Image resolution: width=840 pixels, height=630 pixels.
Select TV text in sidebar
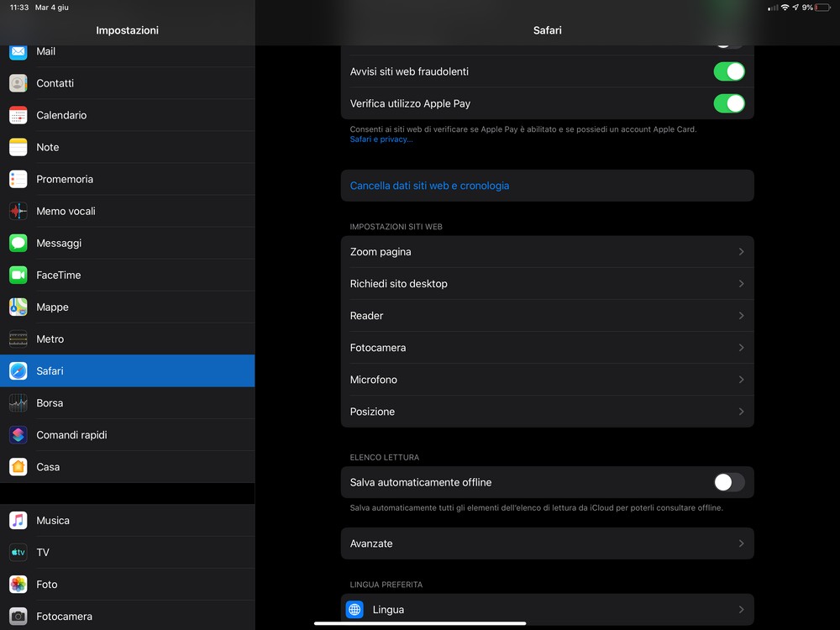[x=43, y=553]
